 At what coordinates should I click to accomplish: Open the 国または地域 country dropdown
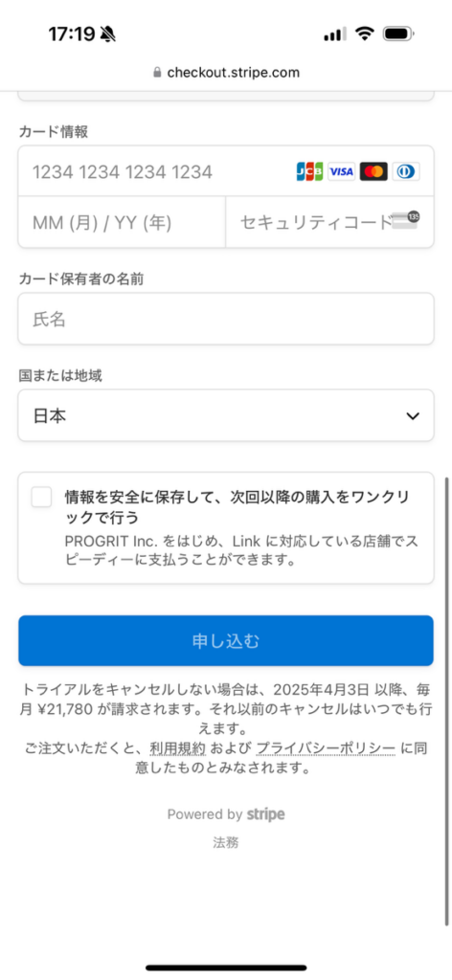point(226,415)
